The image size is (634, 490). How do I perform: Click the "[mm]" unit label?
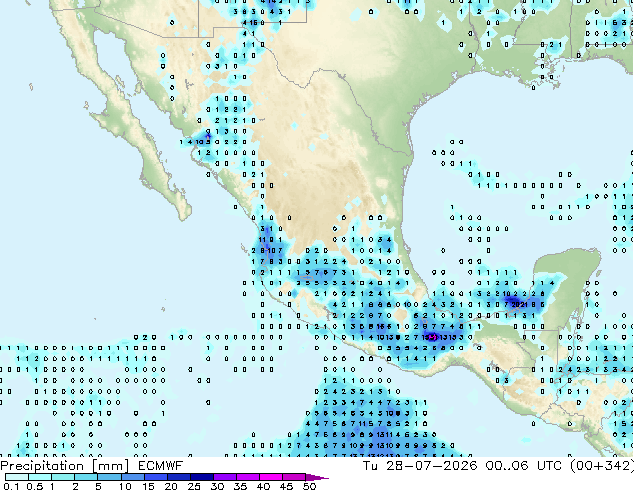110,466
